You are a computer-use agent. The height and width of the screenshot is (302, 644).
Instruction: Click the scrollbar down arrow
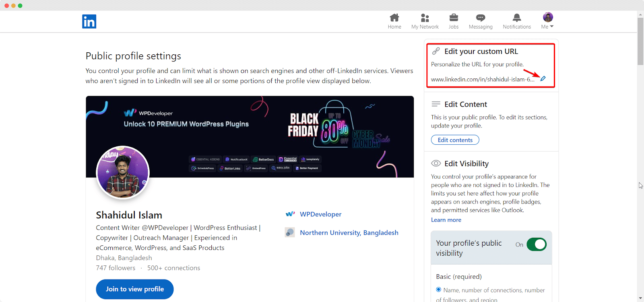(x=640, y=298)
